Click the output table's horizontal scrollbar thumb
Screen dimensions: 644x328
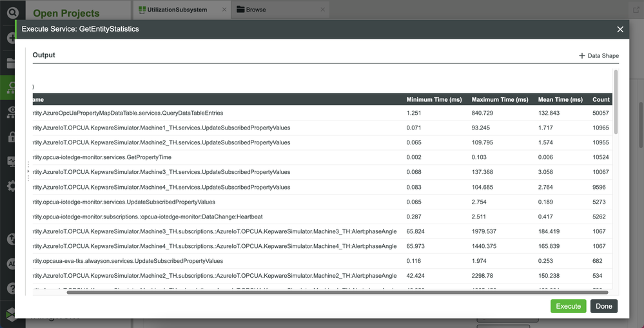(x=337, y=293)
